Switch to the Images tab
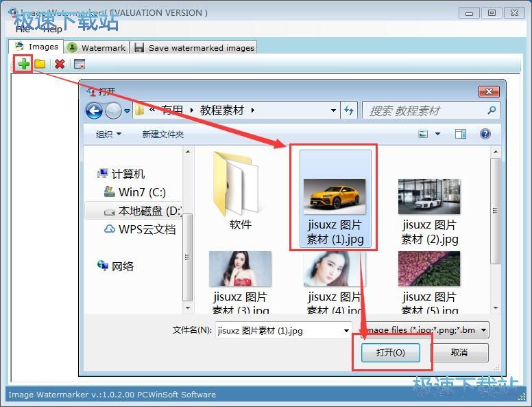Image resolution: width=532 pixels, height=407 pixels. [x=36, y=47]
